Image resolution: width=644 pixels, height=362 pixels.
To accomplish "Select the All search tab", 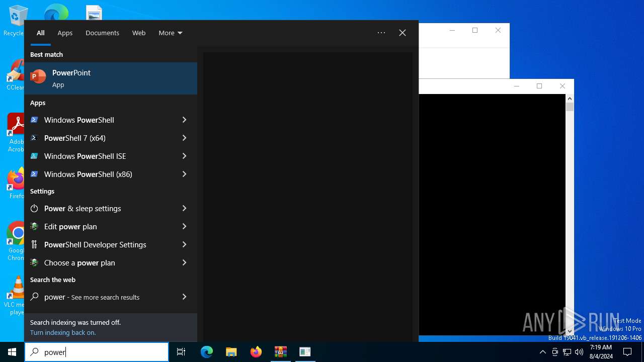I will (41, 33).
